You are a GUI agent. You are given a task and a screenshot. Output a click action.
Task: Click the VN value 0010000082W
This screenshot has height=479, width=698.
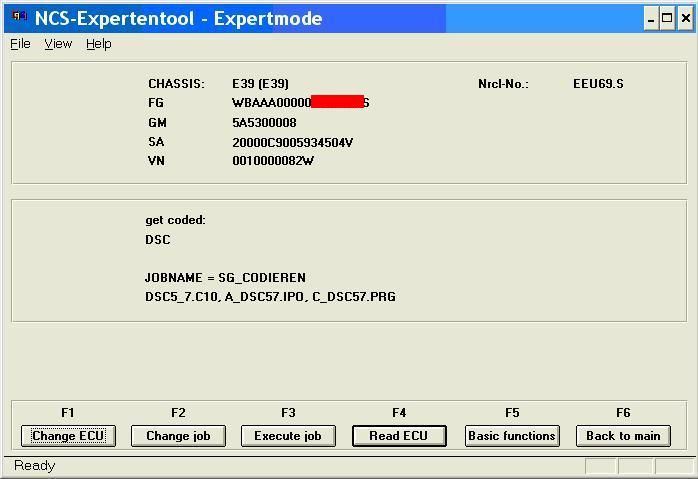(x=273, y=161)
